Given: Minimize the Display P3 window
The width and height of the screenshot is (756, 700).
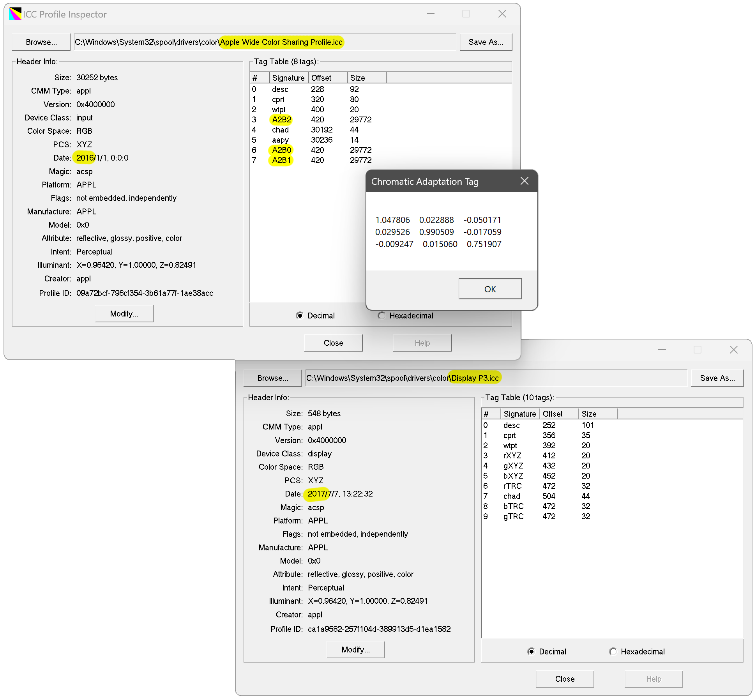Looking at the screenshot, I should pos(662,350).
